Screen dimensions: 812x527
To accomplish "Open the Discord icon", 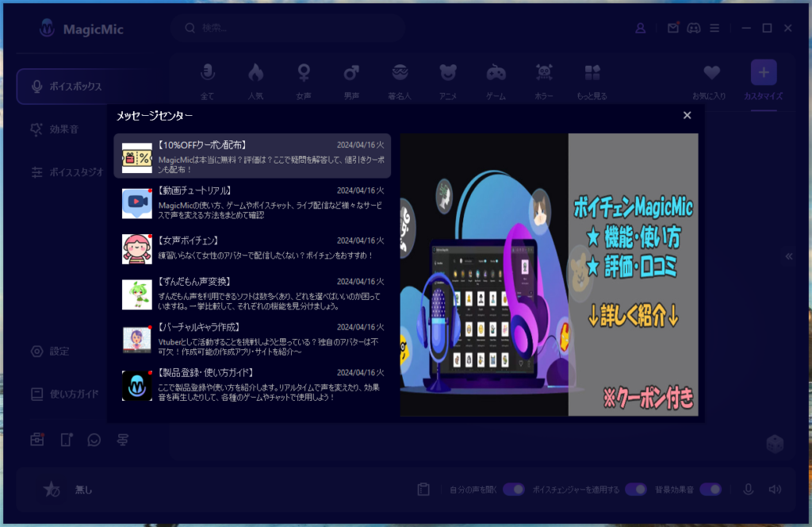I will pos(693,28).
